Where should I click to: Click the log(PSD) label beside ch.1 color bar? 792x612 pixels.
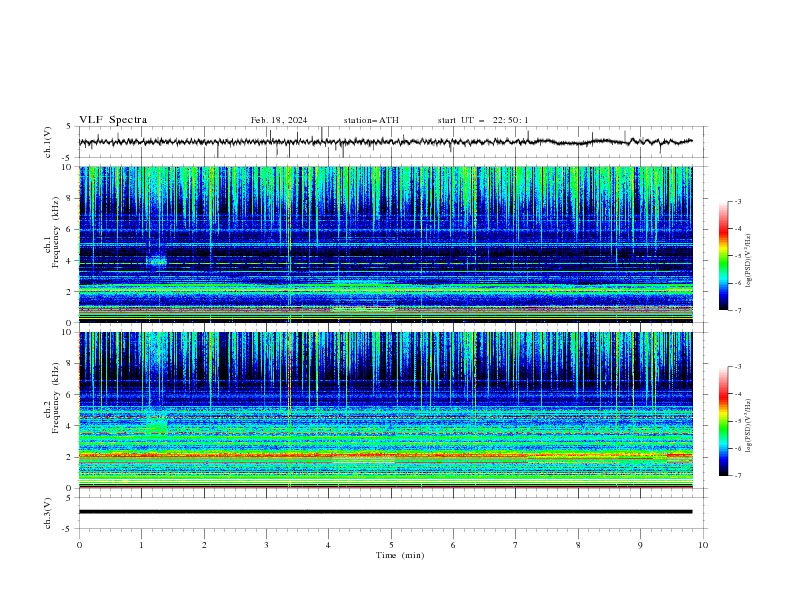[x=748, y=261]
